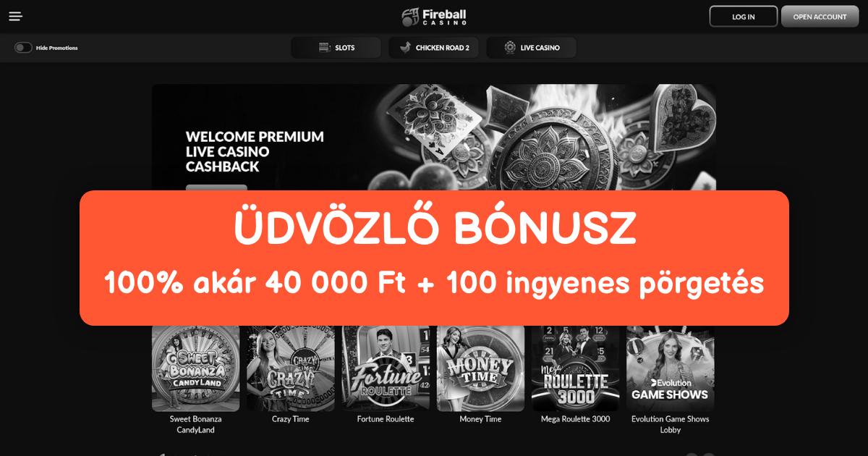The image size is (868, 456).
Task: Click the Hide Promotions label
Action: 57,48
